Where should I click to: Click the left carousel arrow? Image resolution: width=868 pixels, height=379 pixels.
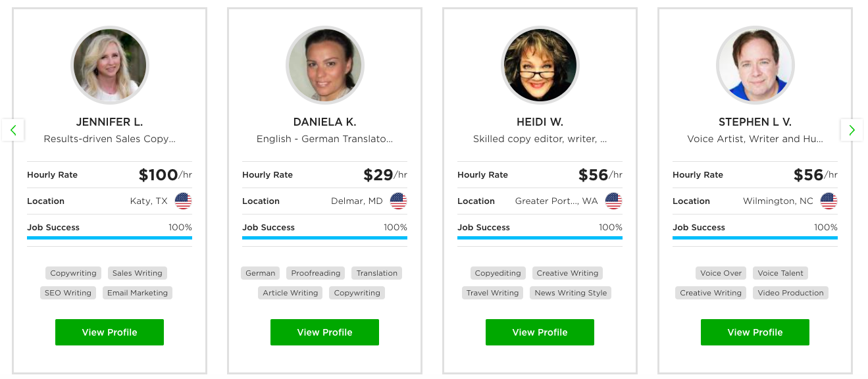13,130
